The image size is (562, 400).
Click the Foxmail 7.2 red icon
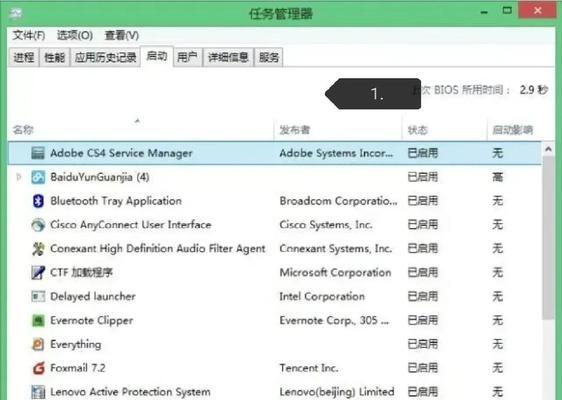coord(38,368)
